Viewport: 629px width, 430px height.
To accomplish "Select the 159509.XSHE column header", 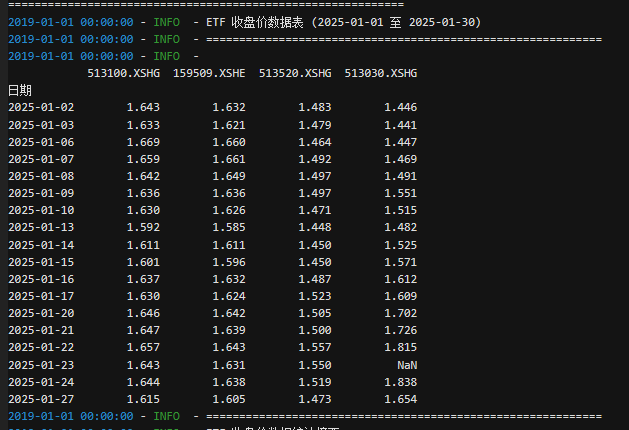I will 209,74.
